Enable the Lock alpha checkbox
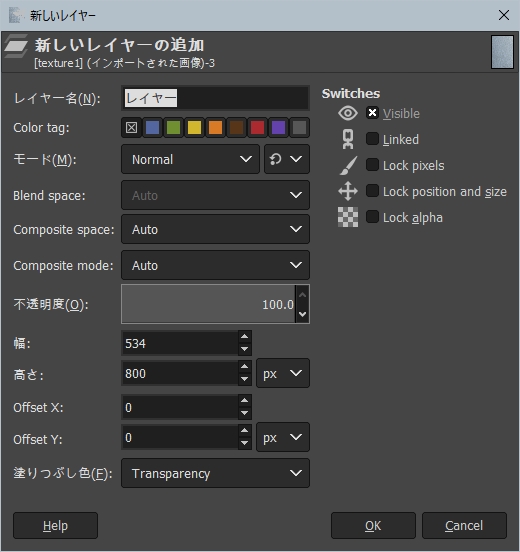The width and height of the screenshot is (520, 552). pyautogui.click(x=372, y=217)
